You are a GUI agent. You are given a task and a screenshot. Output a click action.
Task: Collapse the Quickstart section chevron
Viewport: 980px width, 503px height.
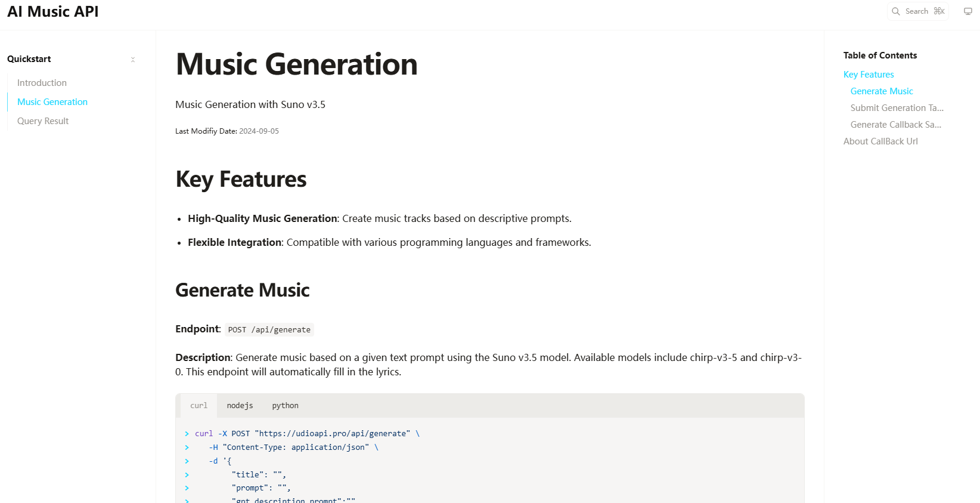[133, 60]
